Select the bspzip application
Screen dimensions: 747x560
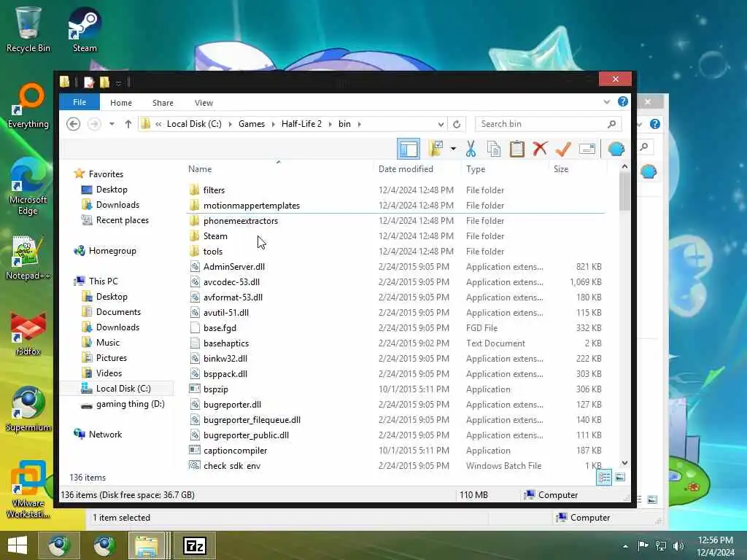pyautogui.click(x=215, y=389)
